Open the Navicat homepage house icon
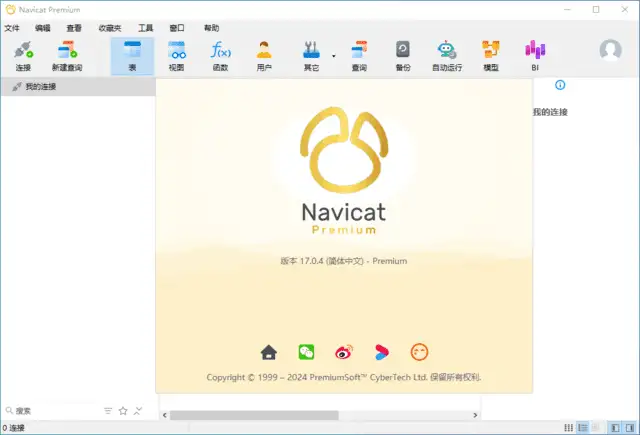This screenshot has height=435, width=640. (269, 352)
